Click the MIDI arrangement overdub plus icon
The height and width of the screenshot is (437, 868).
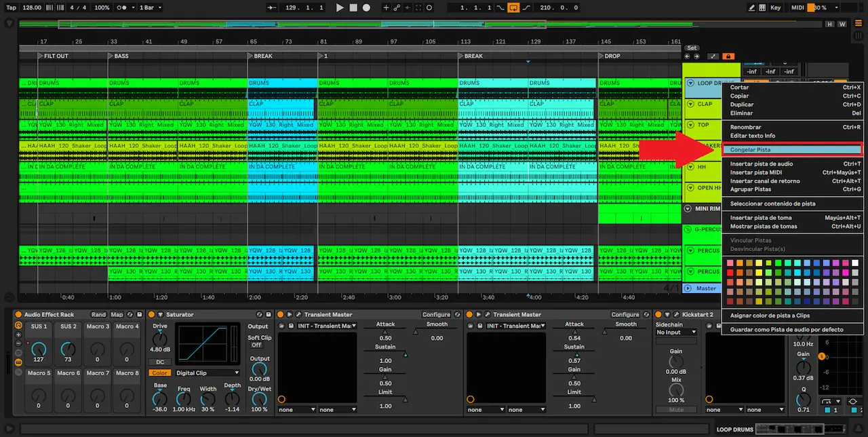coord(387,7)
